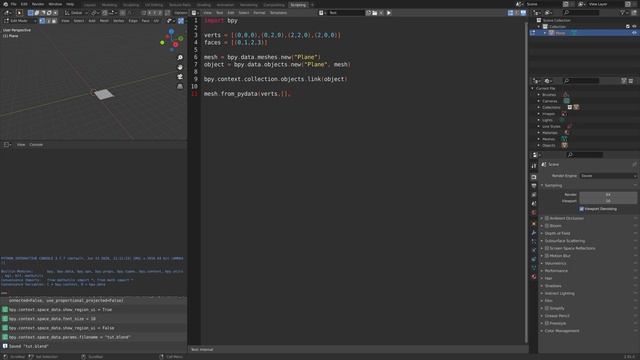Click the Scene selector field

point(544,4)
